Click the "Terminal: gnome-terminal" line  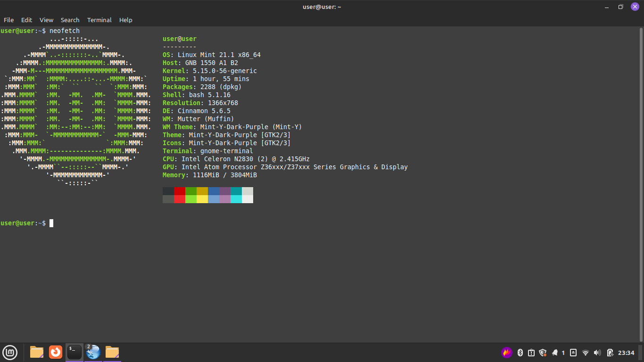pyautogui.click(x=208, y=151)
